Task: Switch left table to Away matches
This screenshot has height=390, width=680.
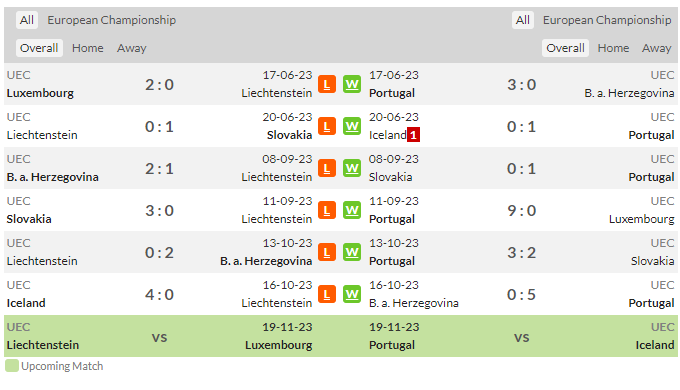Action: click(x=131, y=48)
